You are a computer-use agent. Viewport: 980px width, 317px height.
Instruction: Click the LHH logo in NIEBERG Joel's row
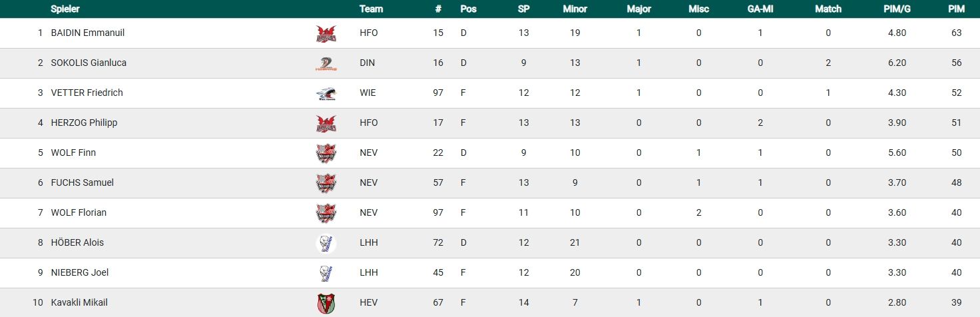[326, 273]
